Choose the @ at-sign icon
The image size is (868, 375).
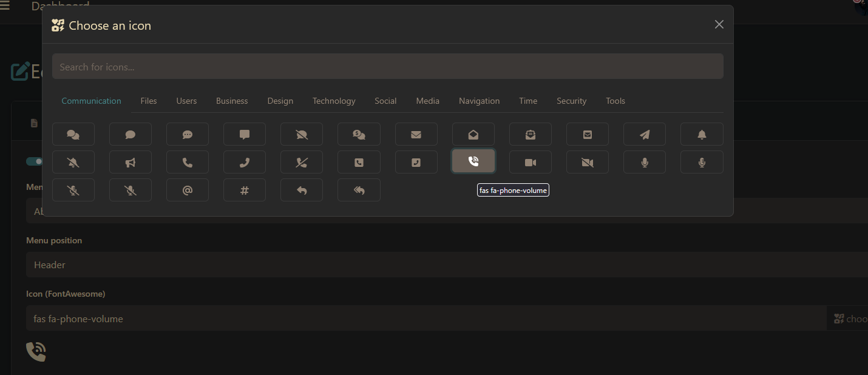[x=187, y=190]
